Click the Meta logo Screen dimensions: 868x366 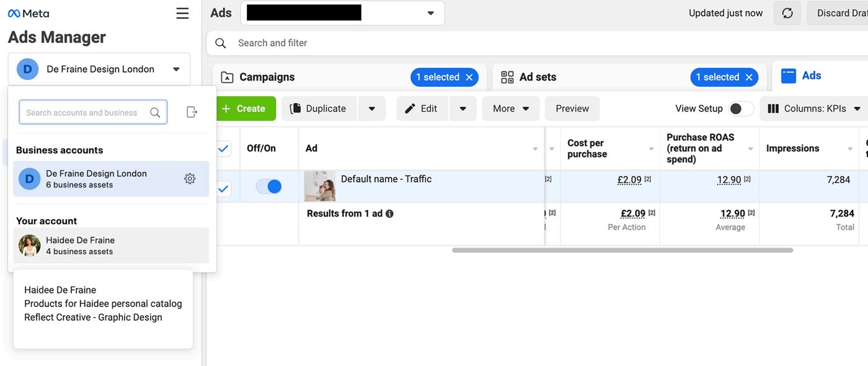[x=29, y=13]
